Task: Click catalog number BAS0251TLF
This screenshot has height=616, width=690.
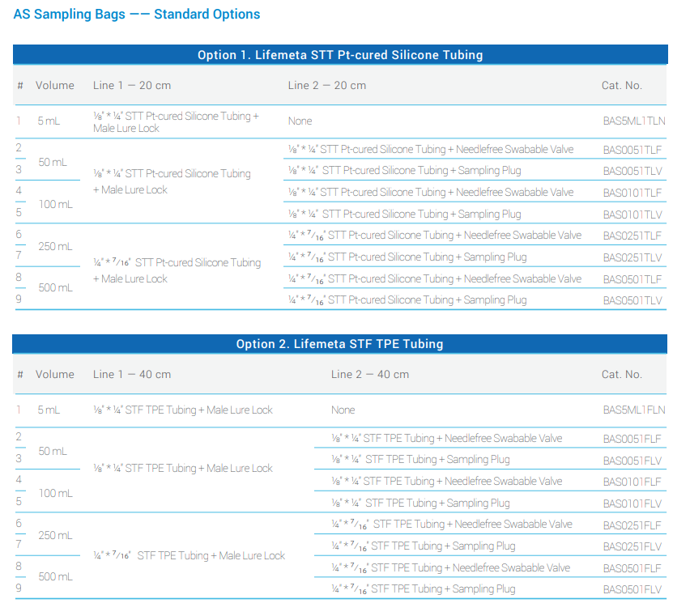Action: [x=632, y=236]
